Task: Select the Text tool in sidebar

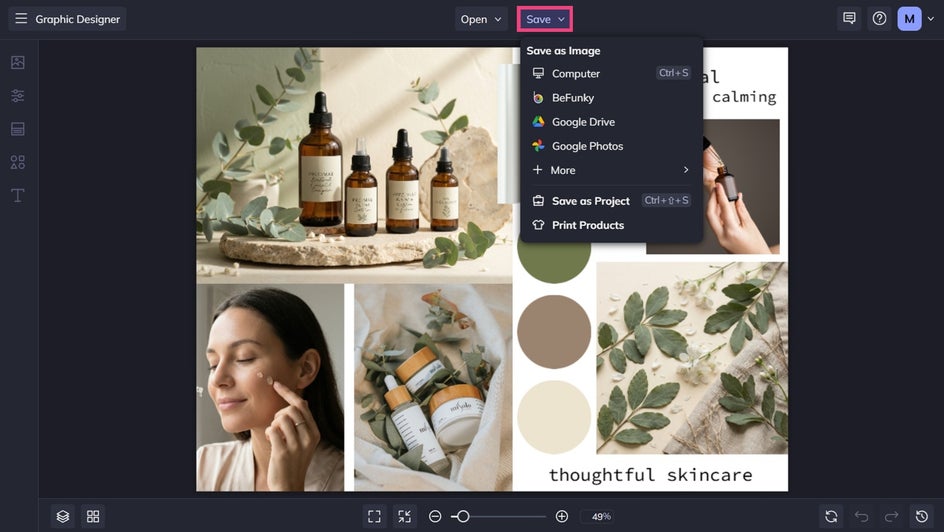Action: click(x=18, y=195)
